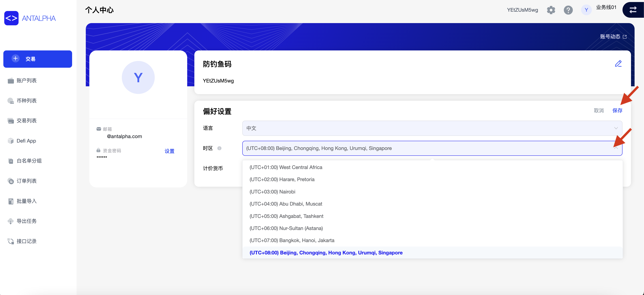The height and width of the screenshot is (295, 644).
Task: Edit the 防钓鱼码 via pencil icon
Action: [618, 64]
